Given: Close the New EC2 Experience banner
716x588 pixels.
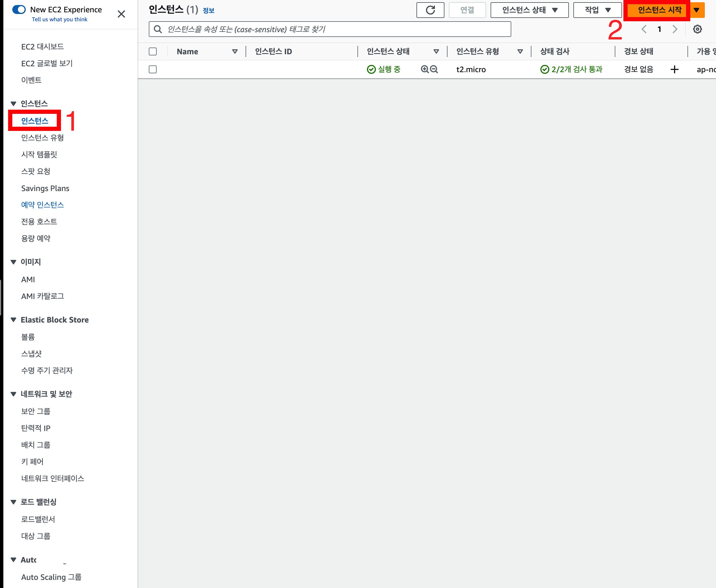Looking at the screenshot, I should [x=121, y=14].
